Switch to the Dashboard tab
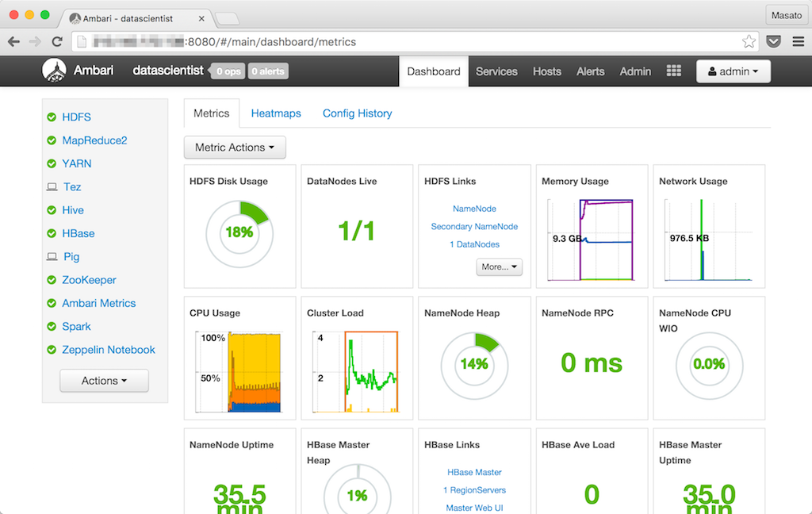812x514 pixels. point(434,71)
